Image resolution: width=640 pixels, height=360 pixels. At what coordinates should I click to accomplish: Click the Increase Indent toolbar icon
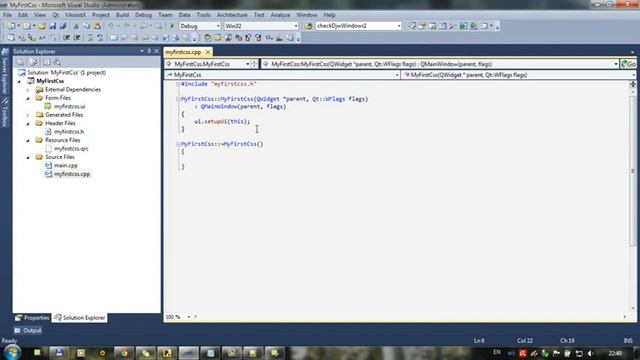point(77,38)
